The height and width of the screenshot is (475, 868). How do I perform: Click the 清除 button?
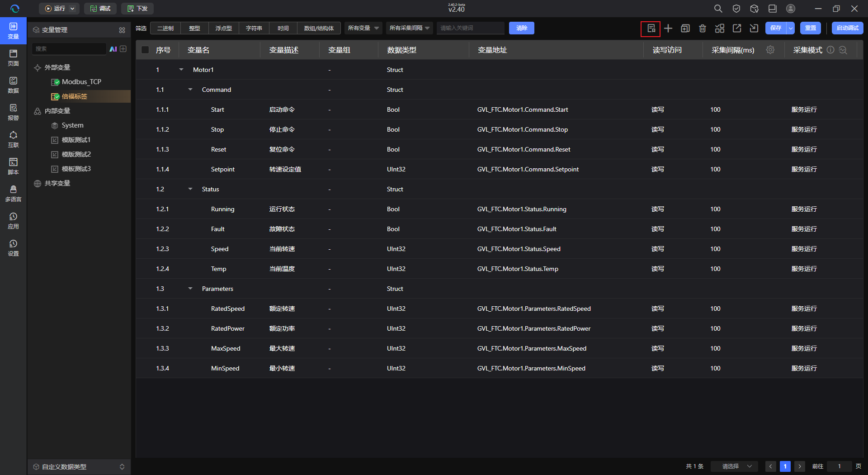[522, 28]
